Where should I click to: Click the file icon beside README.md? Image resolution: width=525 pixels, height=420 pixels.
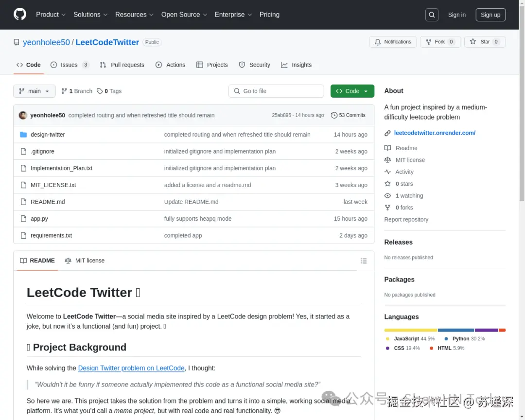coord(23,202)
